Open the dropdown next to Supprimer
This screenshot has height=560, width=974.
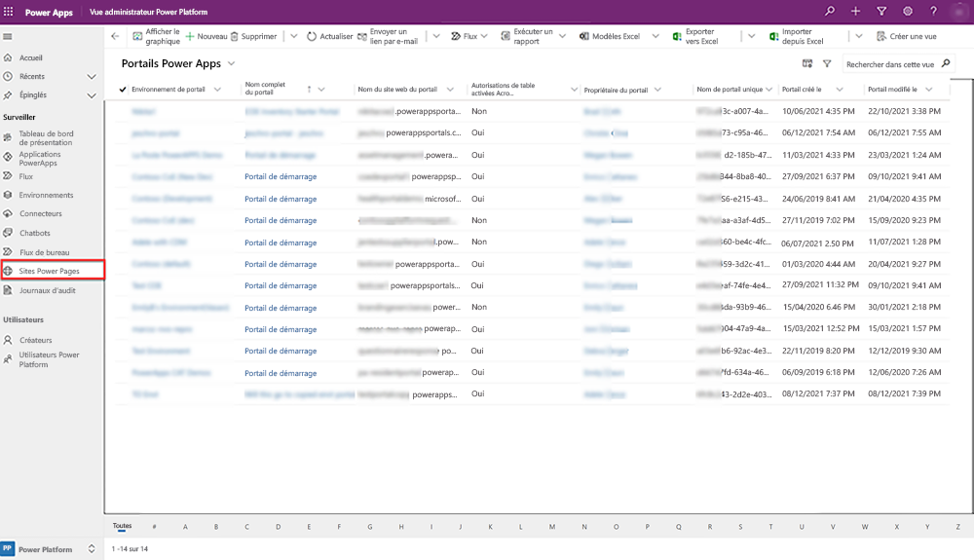click(294, 36)
